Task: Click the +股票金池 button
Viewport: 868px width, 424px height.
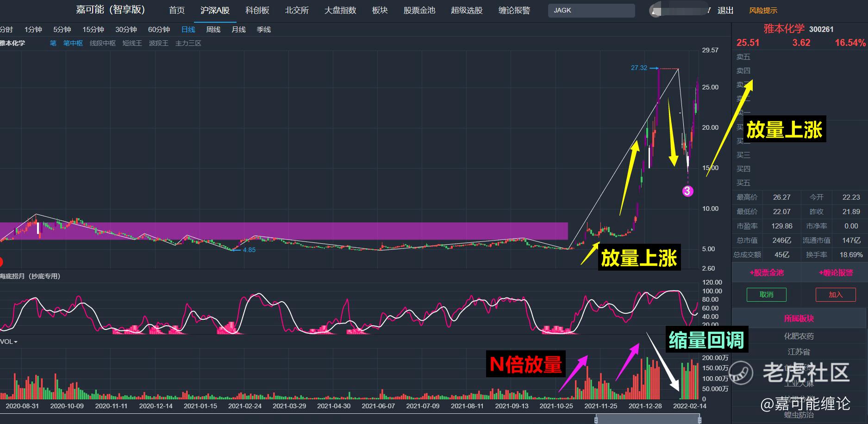Action: click(x=767, y=273)
